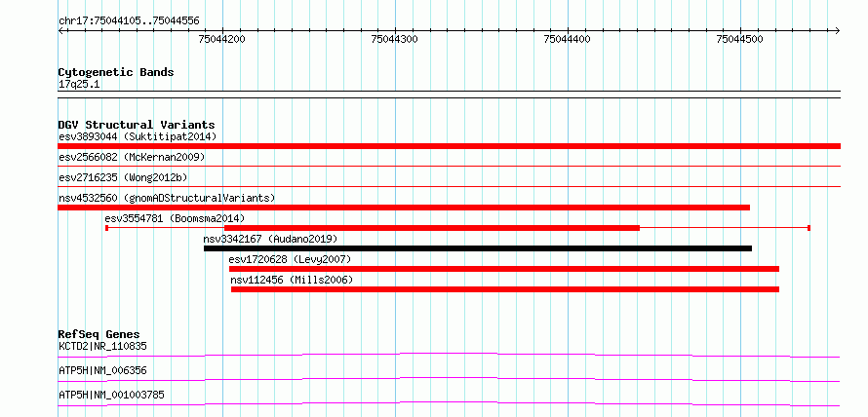The height and width of the screenshot is (417, 868).
Task: Click the chr17:75044105..75044556 region label
Action: pos(129,21)
